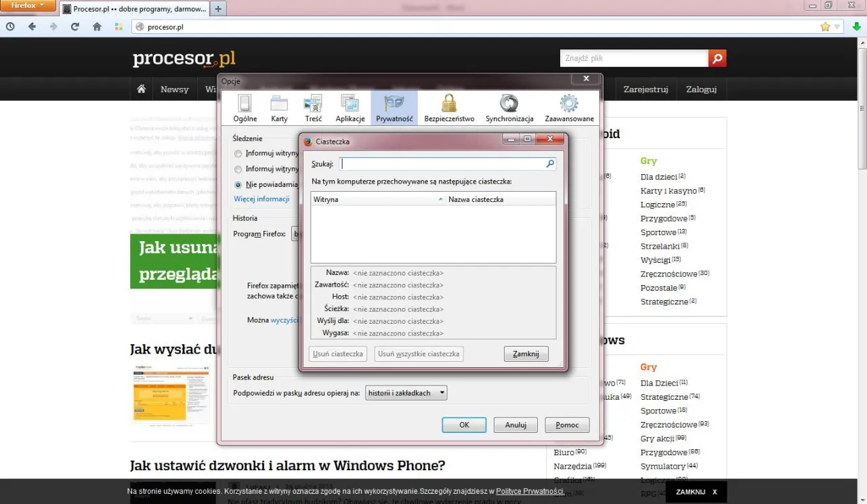Open the Karty options panel

tap(279, 106)
